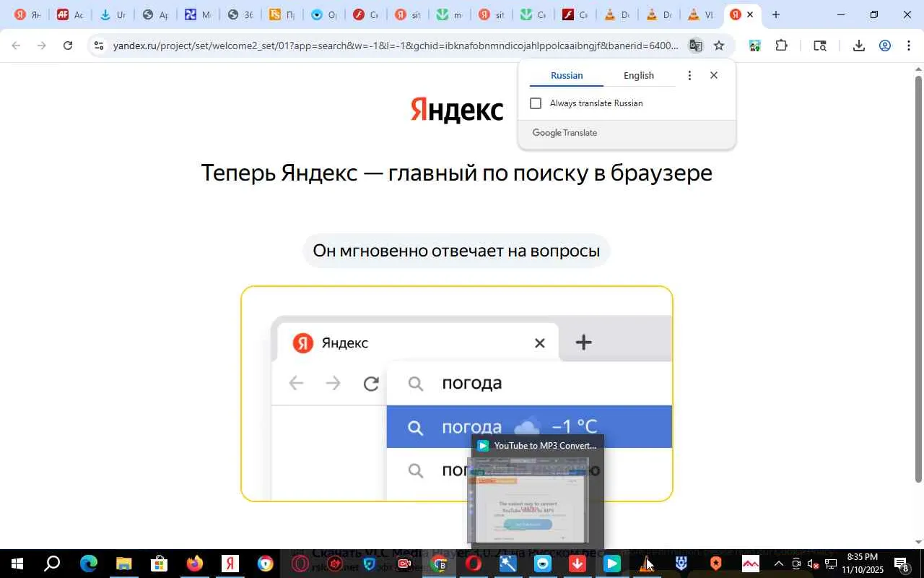Switch to the 'Mc' tab with blue icon
924x578 pixels.
(x=197, y=14)
